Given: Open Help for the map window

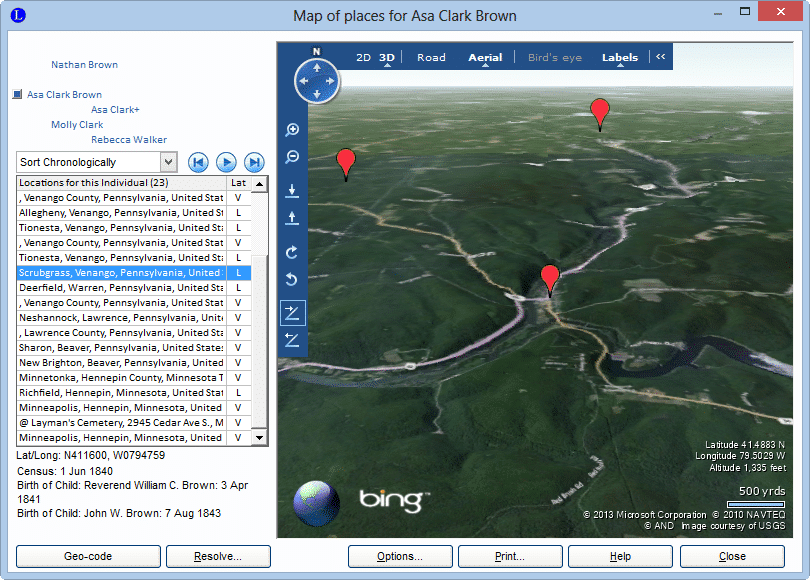Looking at the screenshot, I should [x=620, y=556].
